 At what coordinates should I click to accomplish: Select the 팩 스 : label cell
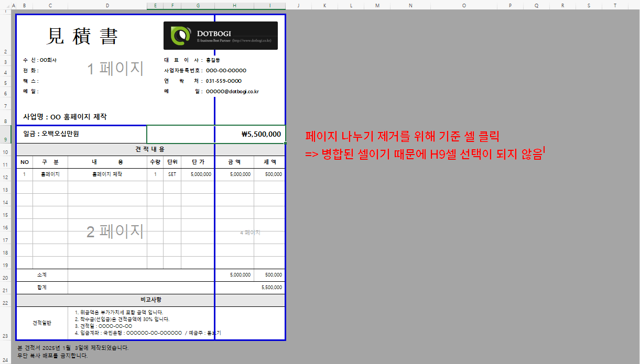(x=31, y=81)
